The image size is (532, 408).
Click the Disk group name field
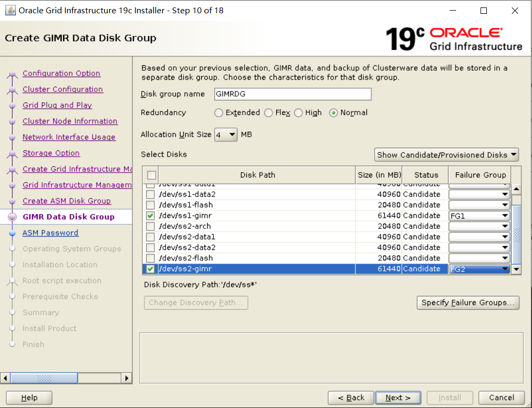[x=293, y=94]
